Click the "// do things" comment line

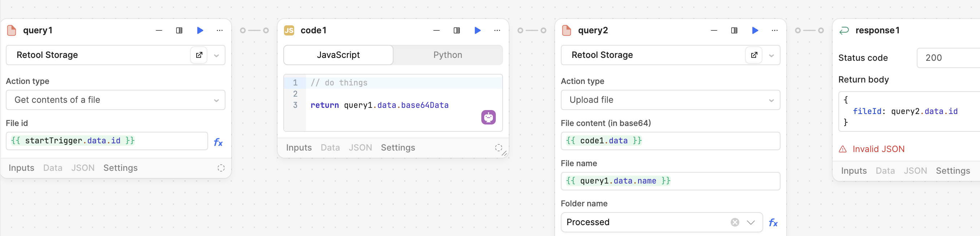(339, 83)
